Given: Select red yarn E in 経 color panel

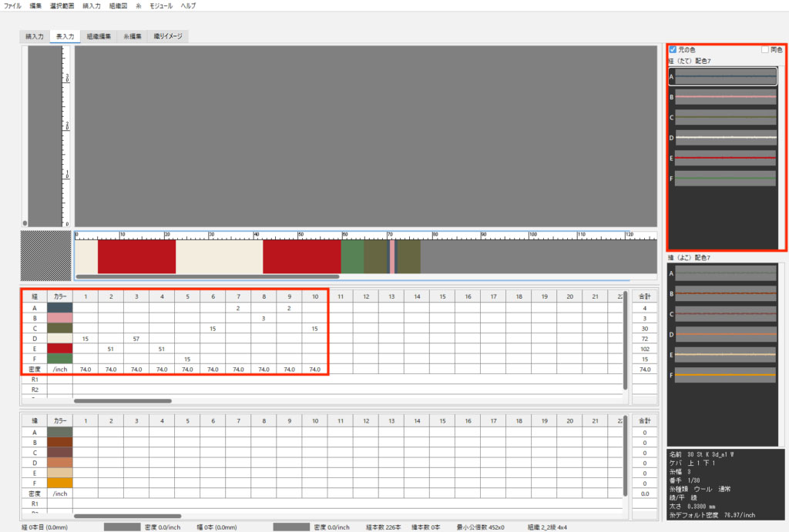Looking at the screenshot, I should pos(725,156).
